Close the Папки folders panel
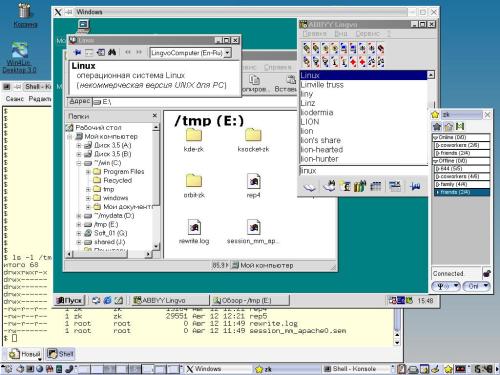Image resolution: width=500 pixels, height=375 pixels. point(155,116)
